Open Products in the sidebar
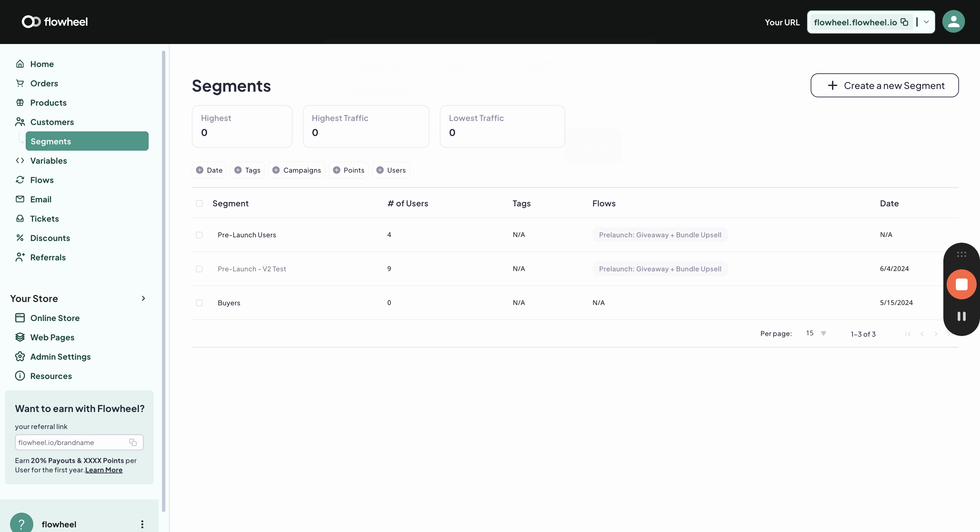The width and height of the screenshot is (980, 532). (x=48, y=103)
